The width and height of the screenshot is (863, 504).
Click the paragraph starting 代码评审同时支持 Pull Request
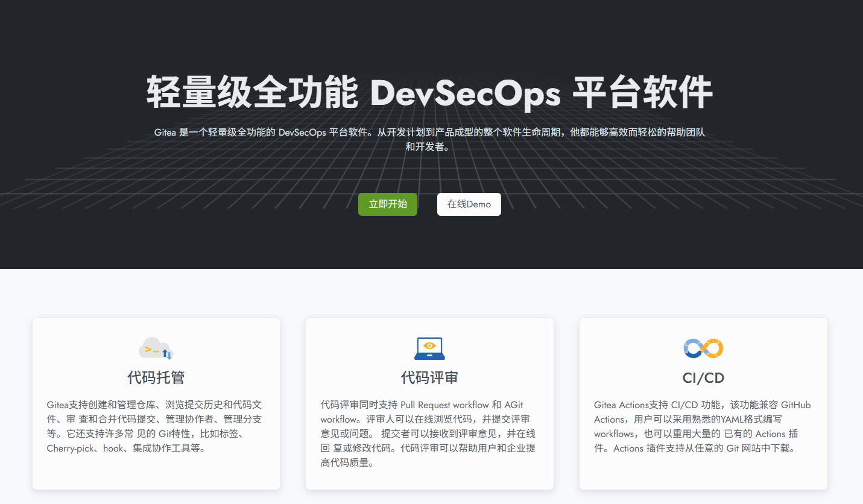[429, 433]
